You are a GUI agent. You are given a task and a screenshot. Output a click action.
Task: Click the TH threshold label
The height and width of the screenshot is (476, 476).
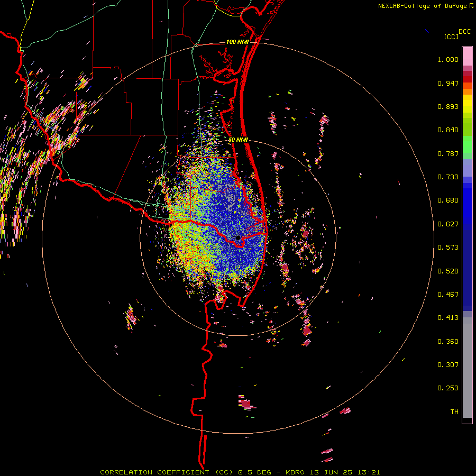click(x=454, y=412)
